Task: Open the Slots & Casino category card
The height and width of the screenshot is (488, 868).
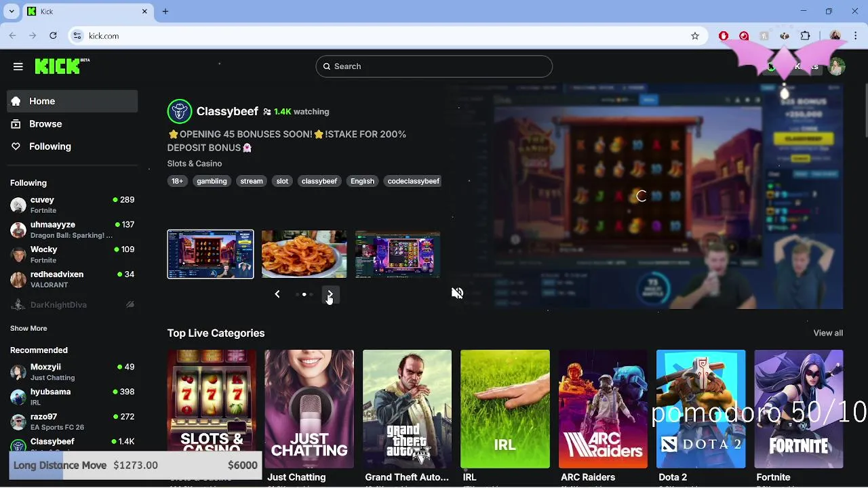Action: (212, 409)
